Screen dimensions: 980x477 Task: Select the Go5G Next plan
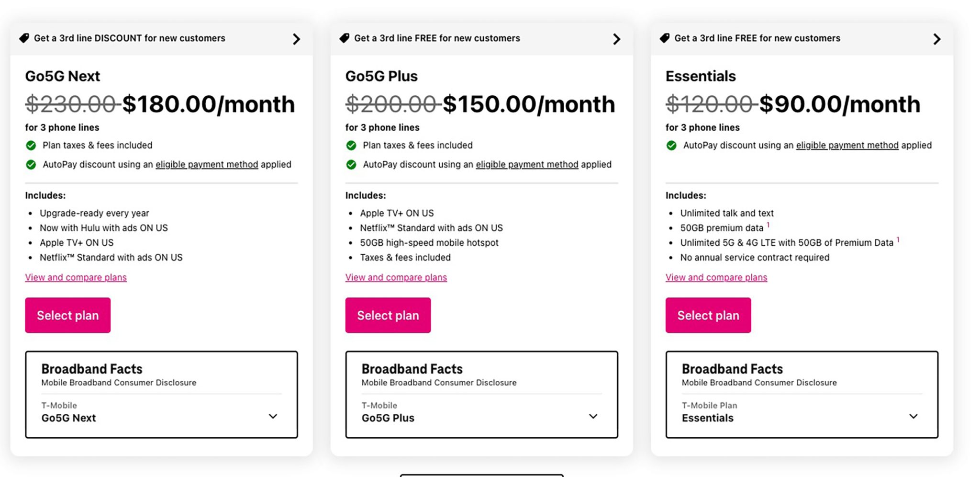coord(68,315)
